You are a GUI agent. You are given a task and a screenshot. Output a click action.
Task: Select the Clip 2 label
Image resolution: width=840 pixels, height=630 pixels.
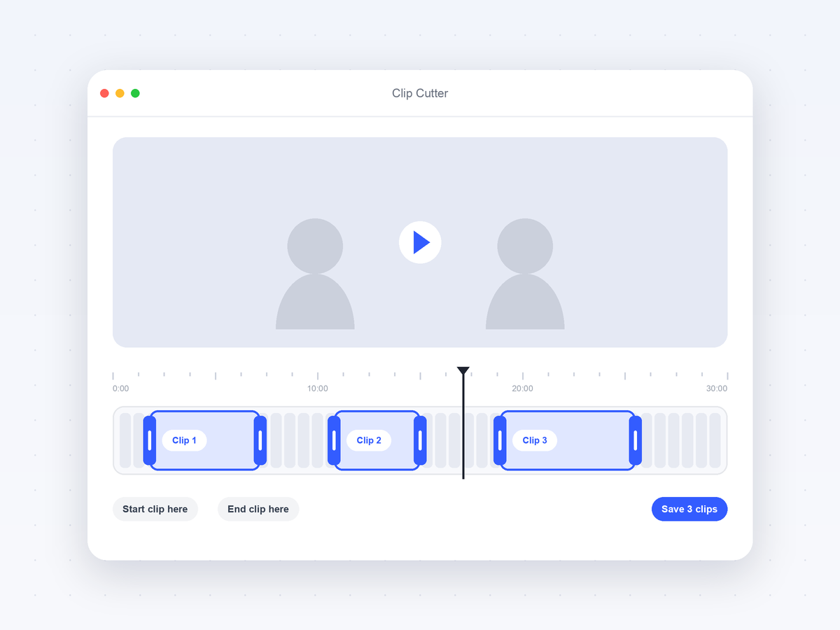369,440
